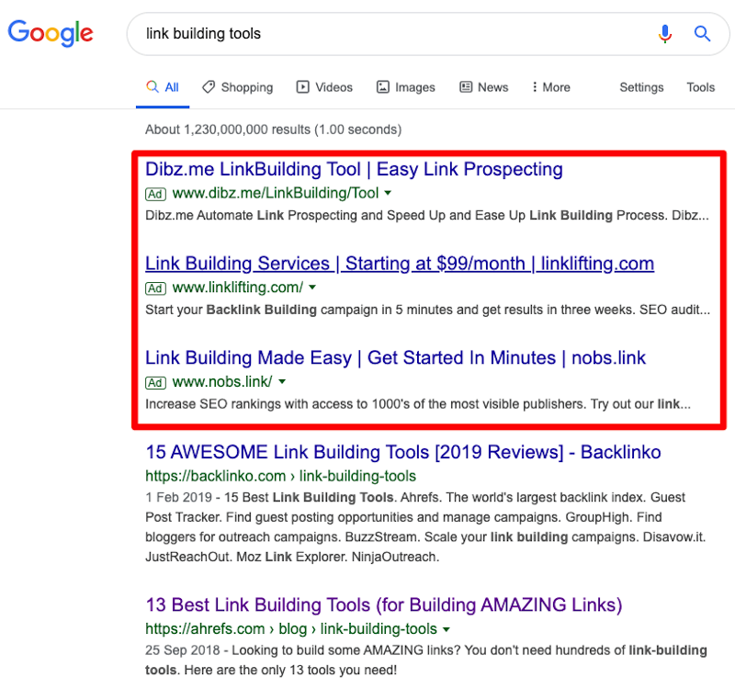Expand dropdown arrow next to www.nobs.link URL

click(x=282, y=381)
